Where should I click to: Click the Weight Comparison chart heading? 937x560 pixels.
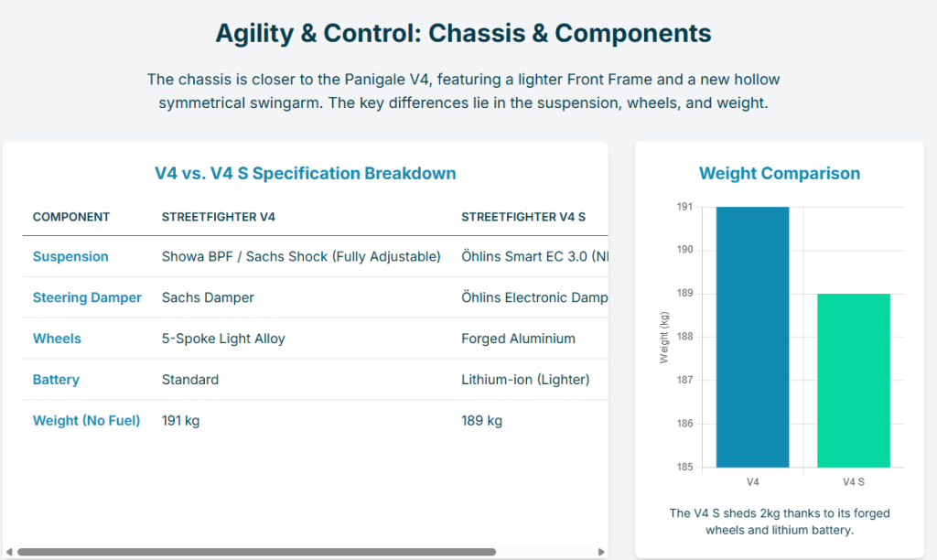click(780, 173)
